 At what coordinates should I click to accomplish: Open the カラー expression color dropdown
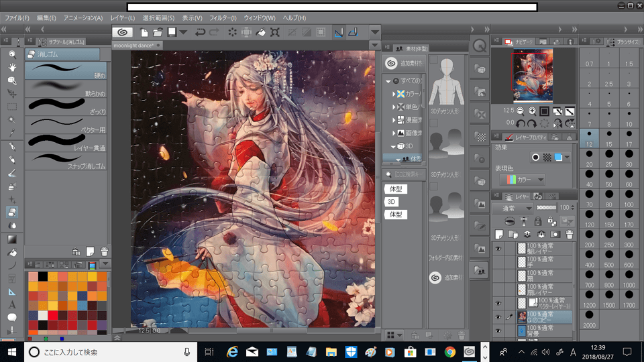tap(522, 180)
